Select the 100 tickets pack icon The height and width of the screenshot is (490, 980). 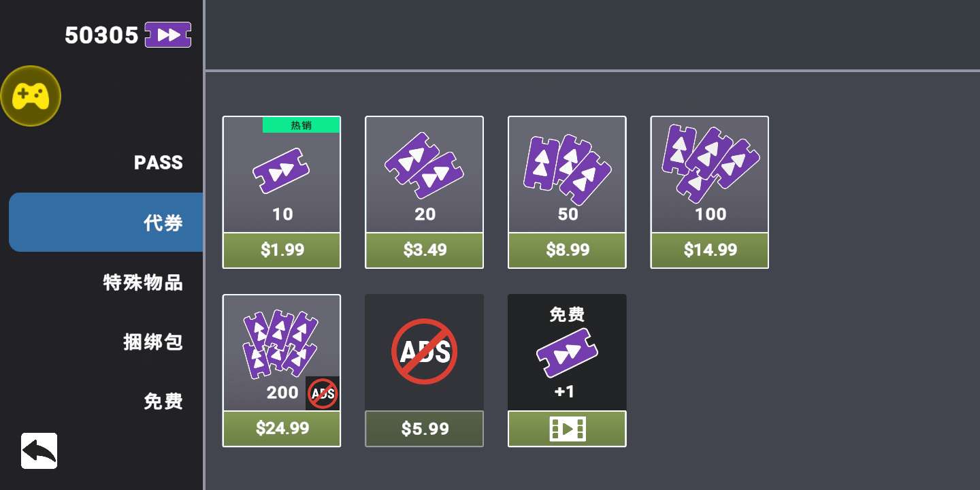coord(710,163)
